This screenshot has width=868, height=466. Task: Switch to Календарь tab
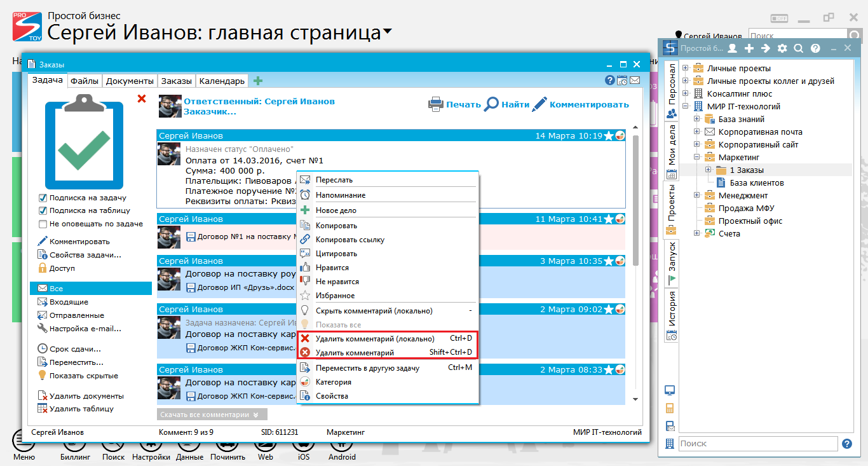click(221, 81)
